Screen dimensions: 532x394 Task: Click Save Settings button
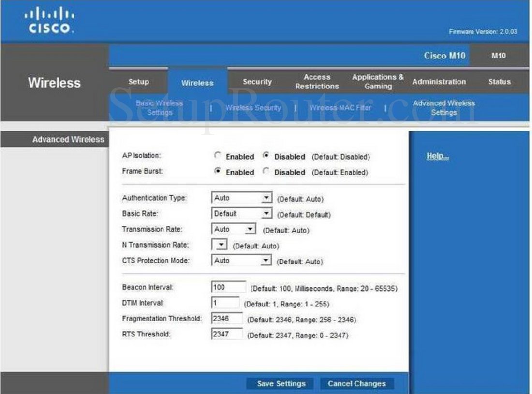click(281, 383)
